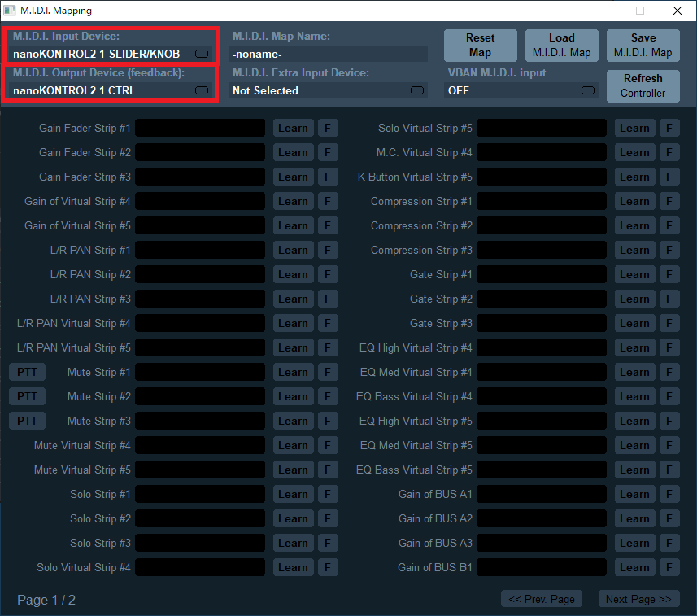The height and width of the screenshot is (616, 697).
Task: Go to Prev. Page
Action: 542,599
